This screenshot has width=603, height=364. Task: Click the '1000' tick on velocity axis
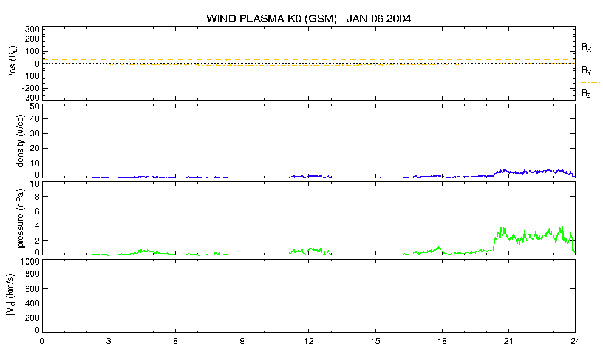coord(30,261)
